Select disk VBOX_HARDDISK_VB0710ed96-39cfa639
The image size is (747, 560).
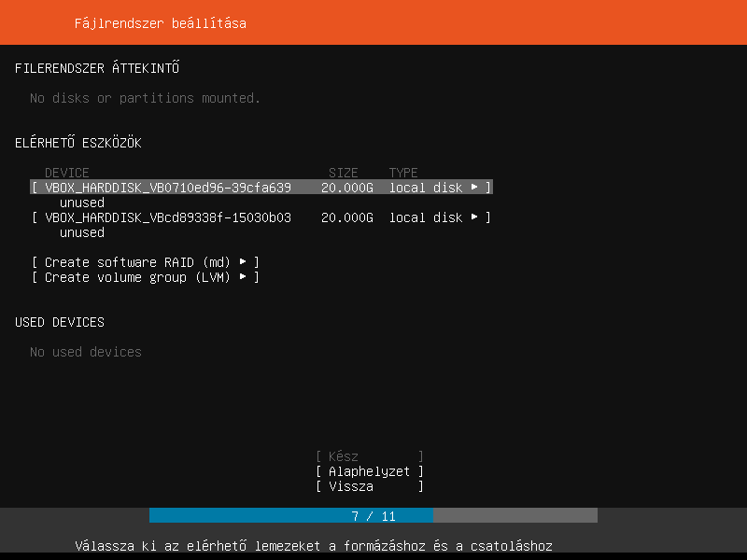(168, 188)
